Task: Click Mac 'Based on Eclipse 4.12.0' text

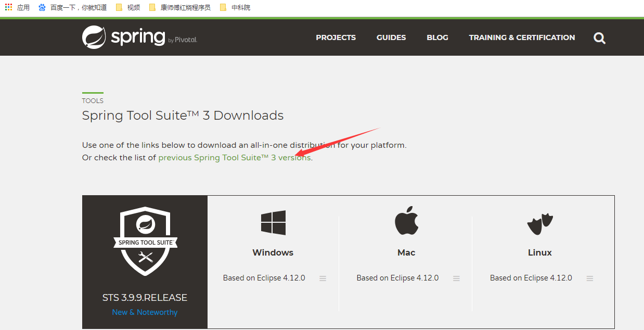Action: (x=397, y=278)
